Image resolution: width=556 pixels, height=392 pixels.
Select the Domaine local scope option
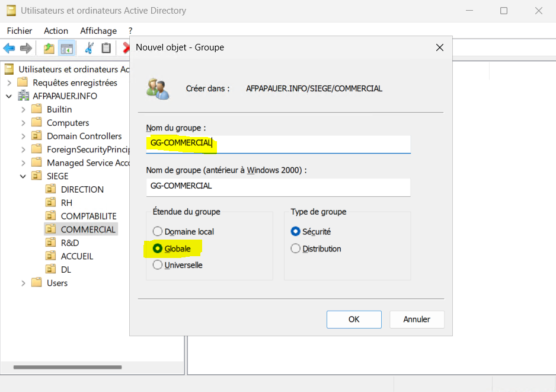(158, 232)
